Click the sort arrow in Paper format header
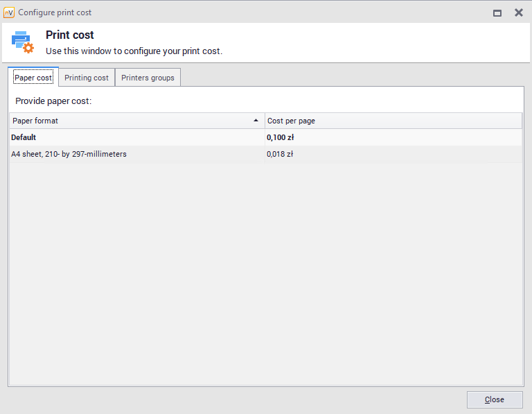The height and width of the screenshot is (414, 532). pyautogui.click(x=257, y=121)
